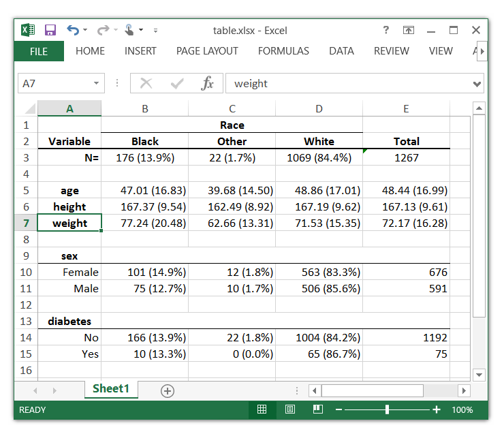The width and height of the screenshot is (504, 434).
Task: Switch to Page Layout view
Action: (x=290, y=409)
